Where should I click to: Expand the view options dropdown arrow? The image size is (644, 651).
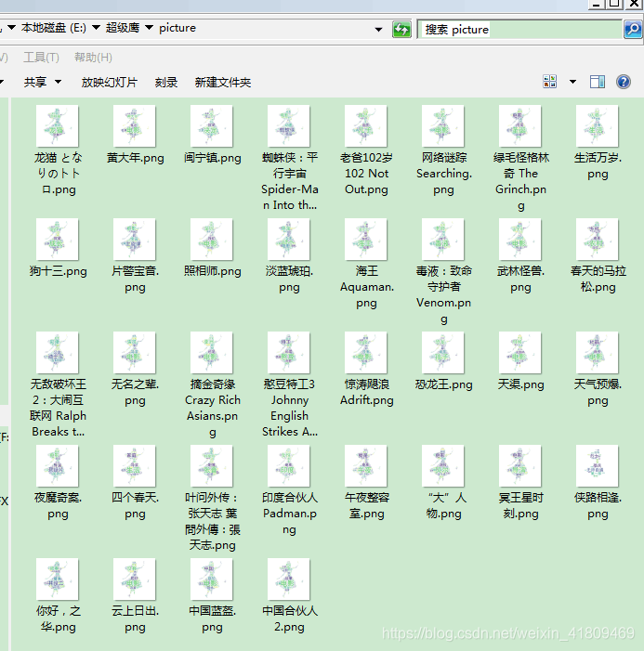click(572, 82)
